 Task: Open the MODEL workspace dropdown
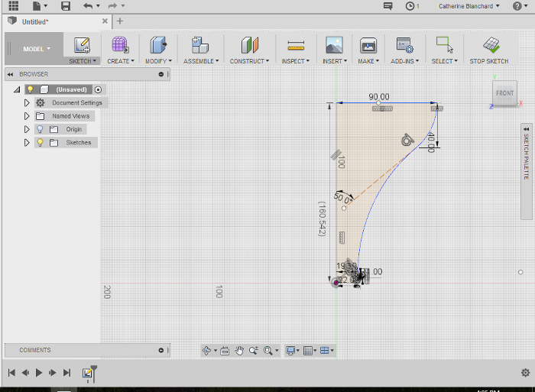37,49
